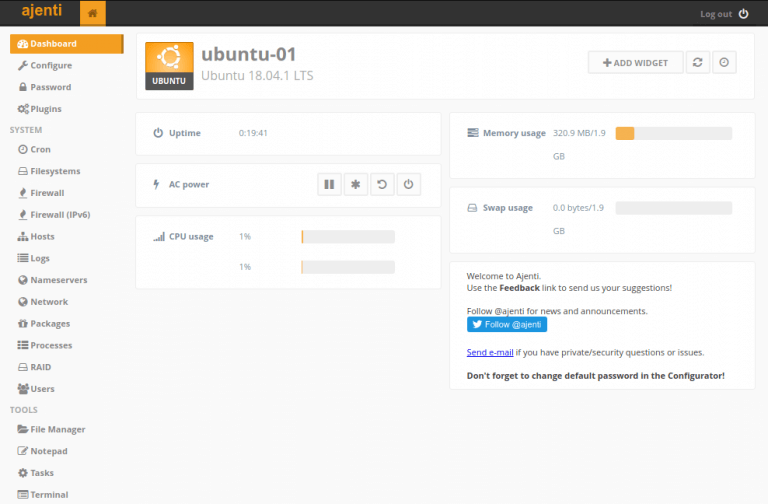Click the refresh dashboard icon button
Screen dimensions: 768x504
click(697, 63)
